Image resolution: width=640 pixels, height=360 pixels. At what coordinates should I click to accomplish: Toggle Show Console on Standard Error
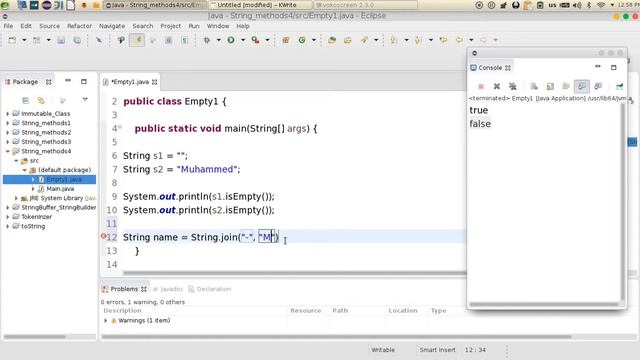(x=598, y=87)
